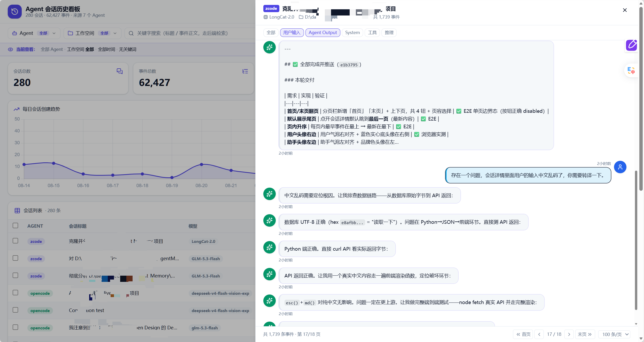The image size is (644, 342).
Task: Check the LongCat-2.0 session row checkbox
Action: (16, 241)
